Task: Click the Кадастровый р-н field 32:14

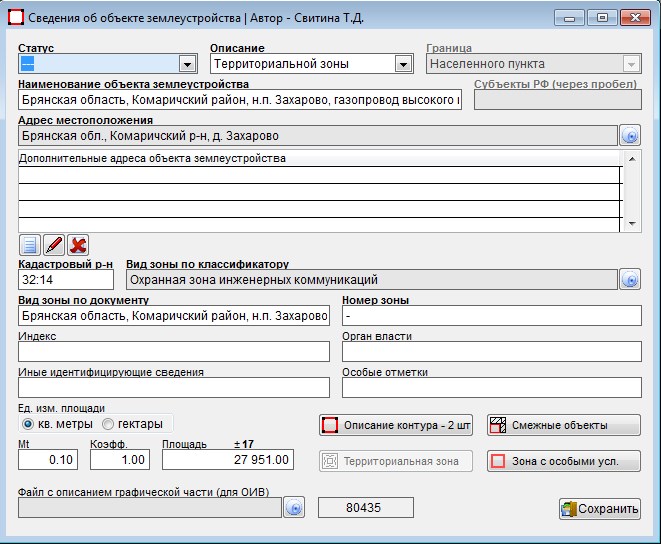Action: pyautogui.click(x=66, y=280)
